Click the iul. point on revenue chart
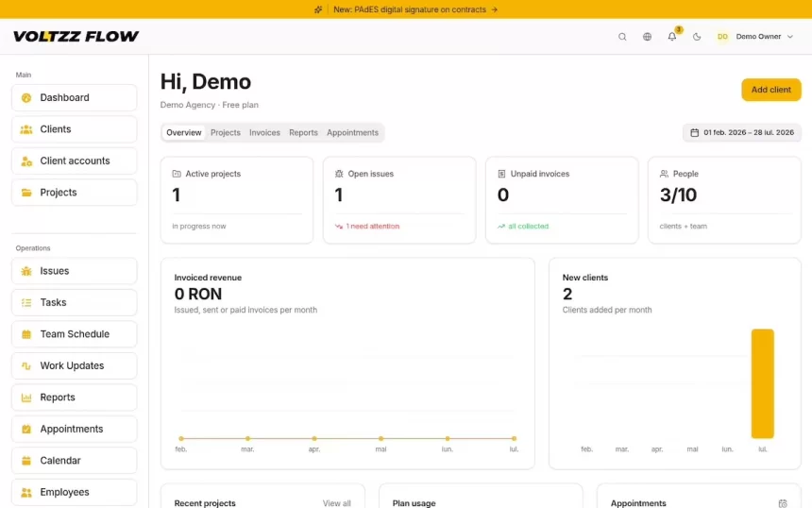Screen dimensions: 812x508 pyautogui.click(x=514, y=439)
